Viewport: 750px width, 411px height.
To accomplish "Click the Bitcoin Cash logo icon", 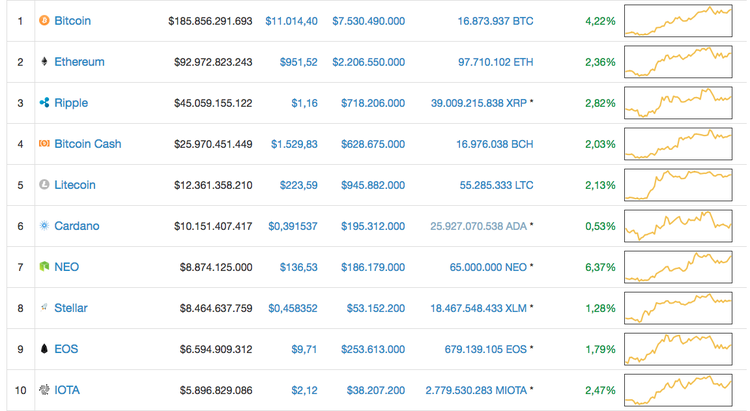I will click(x=44, y=144).
